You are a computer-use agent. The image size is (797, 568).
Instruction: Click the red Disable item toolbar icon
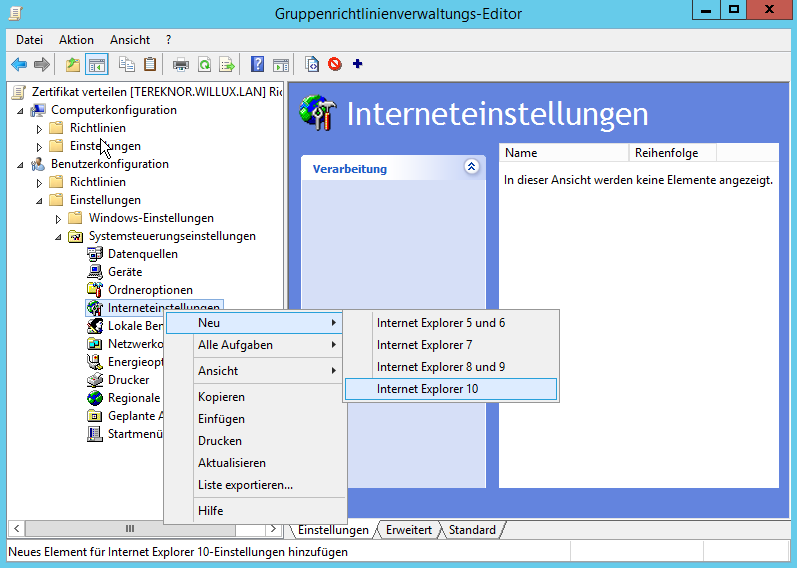[334, 64]
